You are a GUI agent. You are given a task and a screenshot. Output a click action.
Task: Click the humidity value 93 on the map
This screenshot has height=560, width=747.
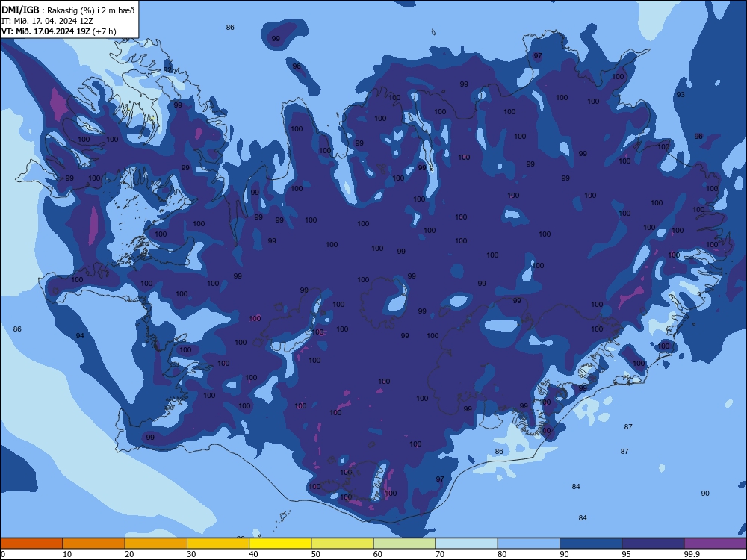pyautogui.click(x=681, y=94)
